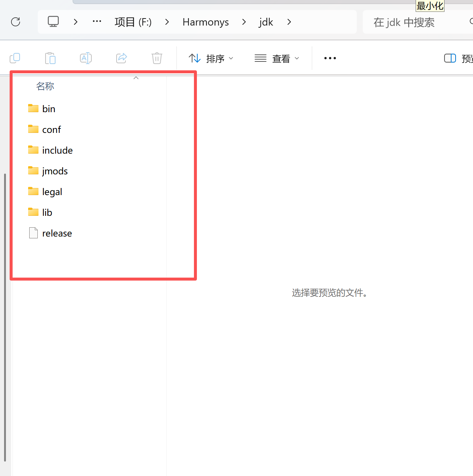Expand hidden breadcrumb items with ellipsis

point(97,22)
